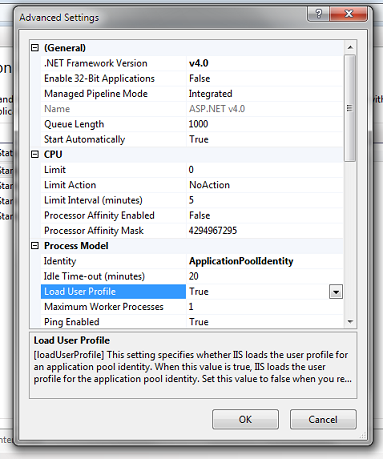Click the 0 value for Limit
Screen dimensions: 383x459
pyautogui.click(x=191, y=170)
